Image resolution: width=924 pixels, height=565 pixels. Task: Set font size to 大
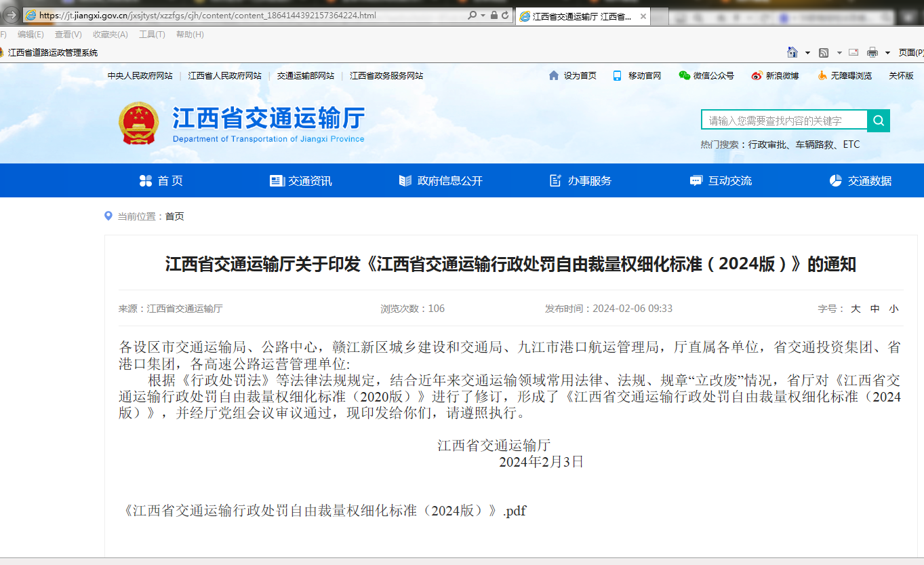coord(856,309)
